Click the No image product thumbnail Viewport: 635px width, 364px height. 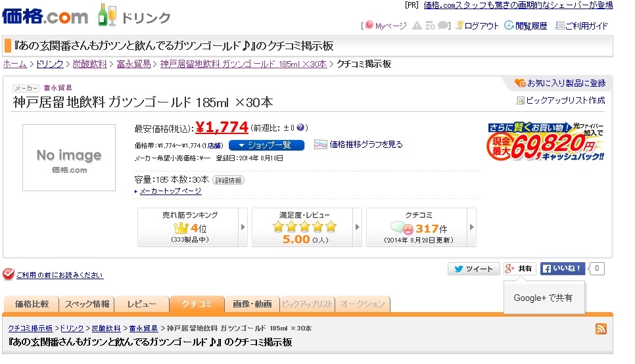click(69, 158)
